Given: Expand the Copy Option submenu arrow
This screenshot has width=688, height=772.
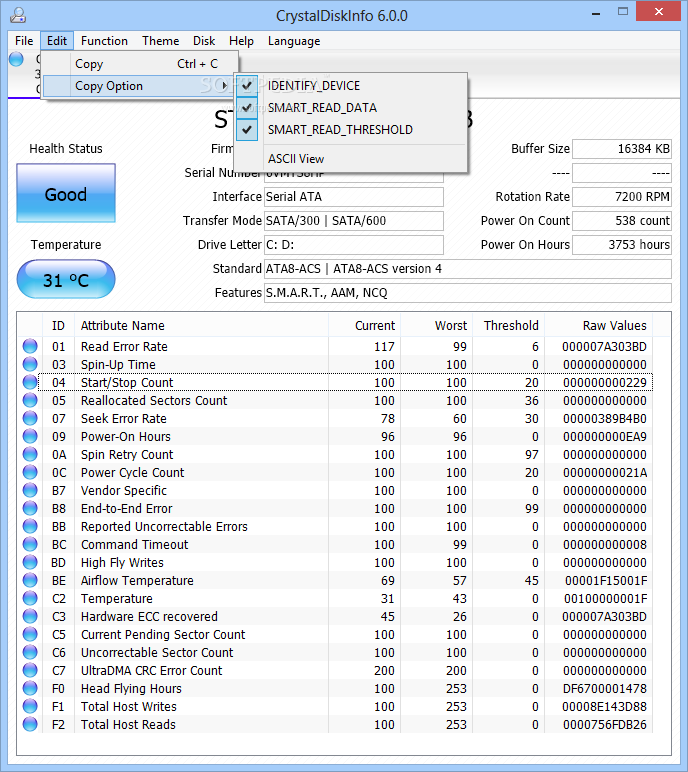Looking at the screenshot, I should [x=225, y=86].
